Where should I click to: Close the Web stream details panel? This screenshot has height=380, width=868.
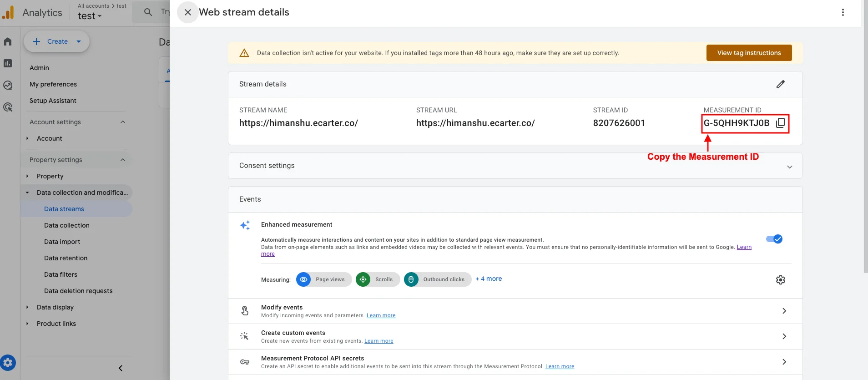tap(187, 12)
